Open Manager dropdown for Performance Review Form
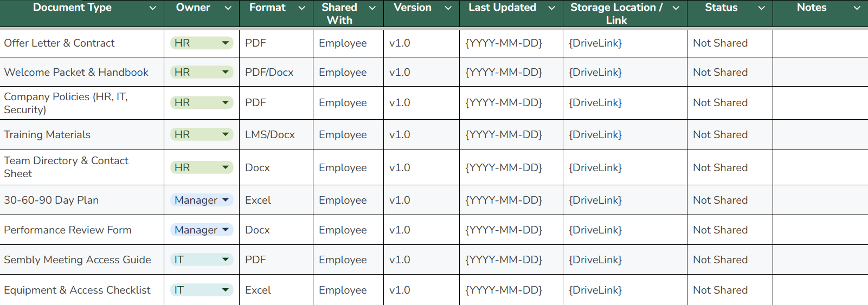 226,230
